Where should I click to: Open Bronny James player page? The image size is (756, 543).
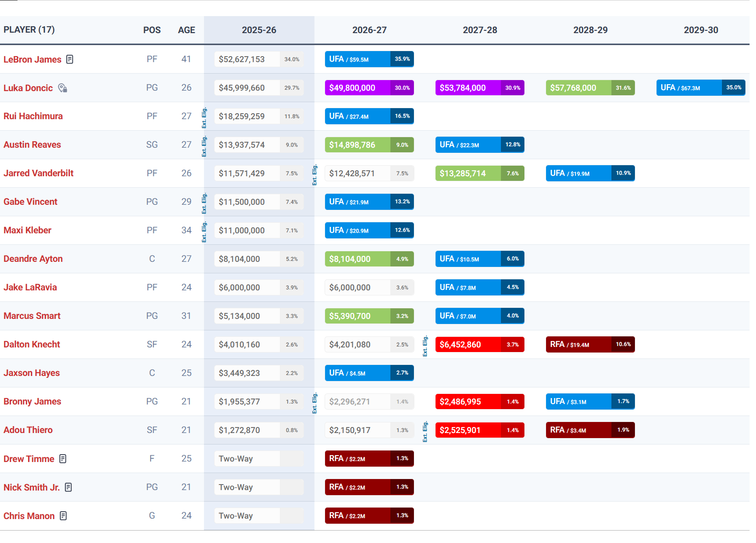[x=32, y=402]
